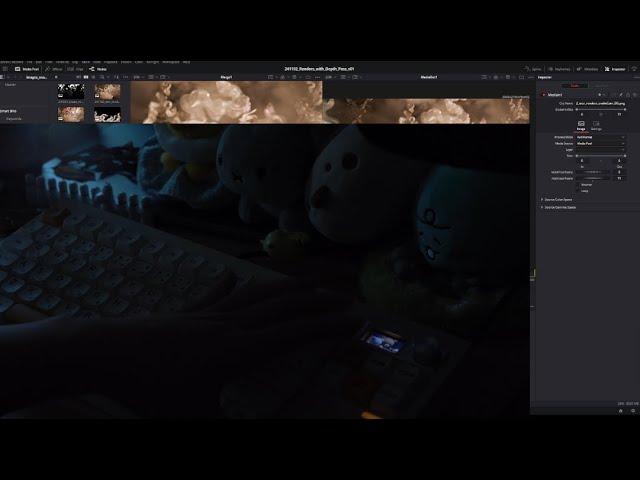Screen dimensions: 640x480
Task: Select the reddish clip thumbnail, bottom row
Action: [x=71, y=114]
